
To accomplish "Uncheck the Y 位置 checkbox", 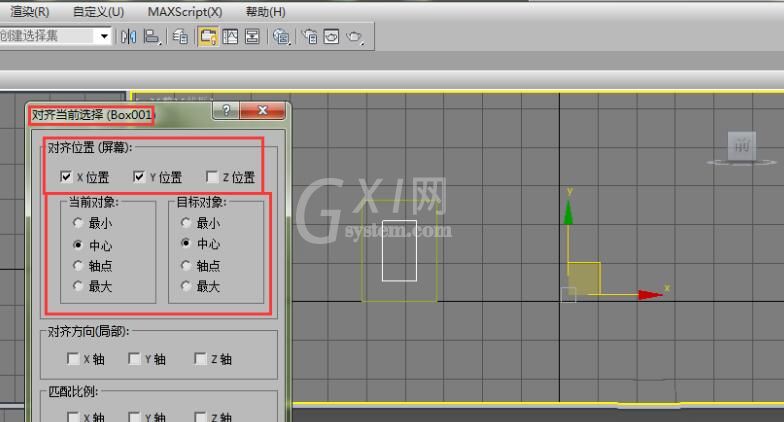I will [x=138, y=176].
